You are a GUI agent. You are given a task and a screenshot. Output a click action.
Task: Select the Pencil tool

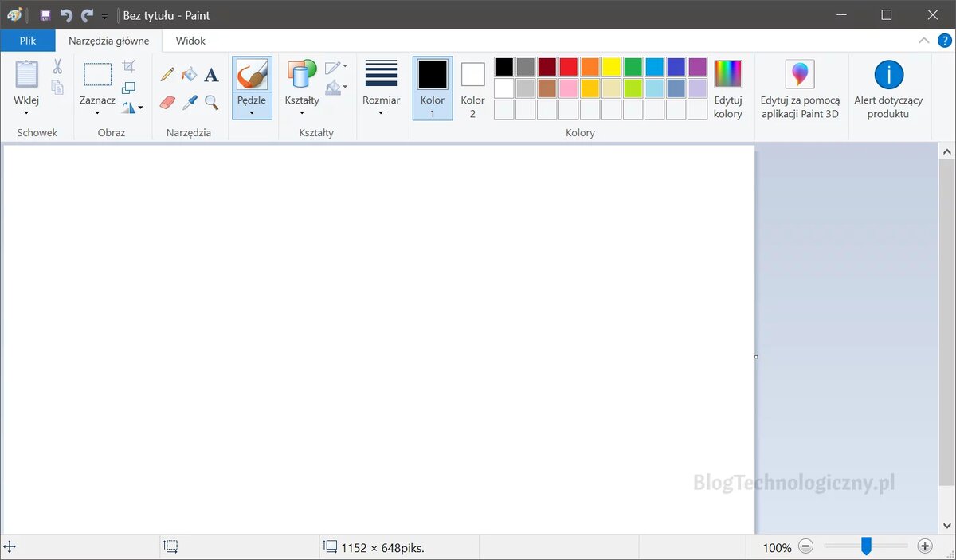(167, 74)
